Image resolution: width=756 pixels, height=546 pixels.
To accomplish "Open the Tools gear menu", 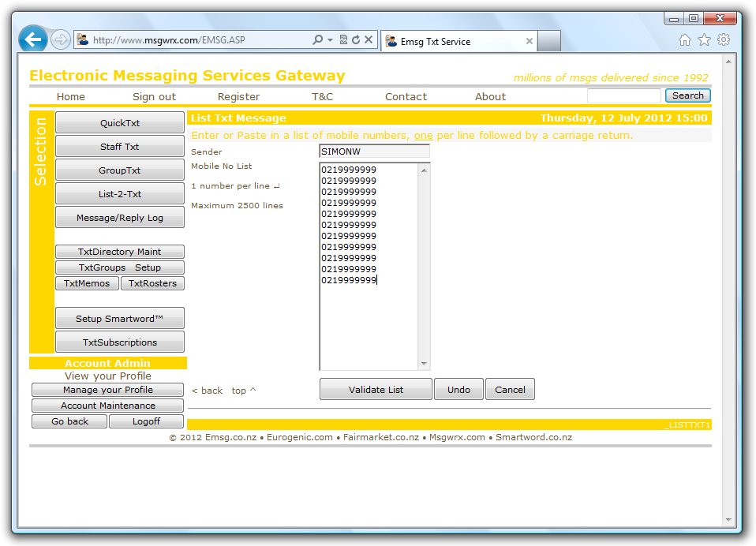I will [x=724, y=39].
